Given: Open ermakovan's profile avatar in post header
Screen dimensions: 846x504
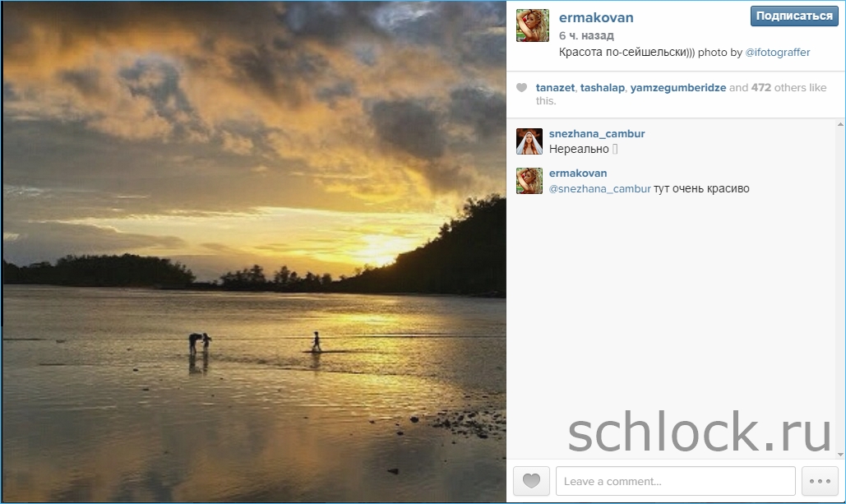Looking at the screenshot, I should coord(532,25).
